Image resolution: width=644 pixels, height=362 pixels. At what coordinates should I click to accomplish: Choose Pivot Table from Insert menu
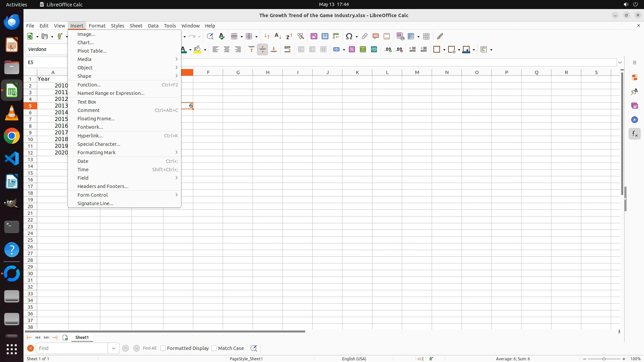pos(92,51)
